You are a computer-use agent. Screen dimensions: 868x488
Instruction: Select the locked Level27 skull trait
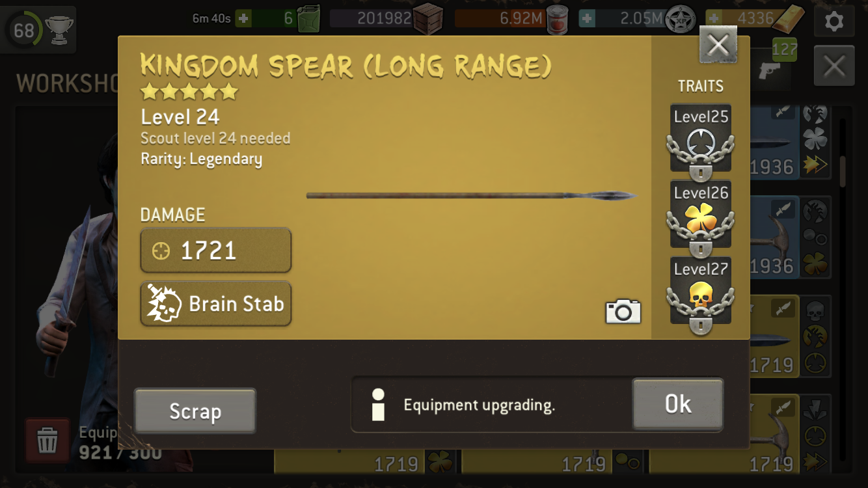click(701, 293)
